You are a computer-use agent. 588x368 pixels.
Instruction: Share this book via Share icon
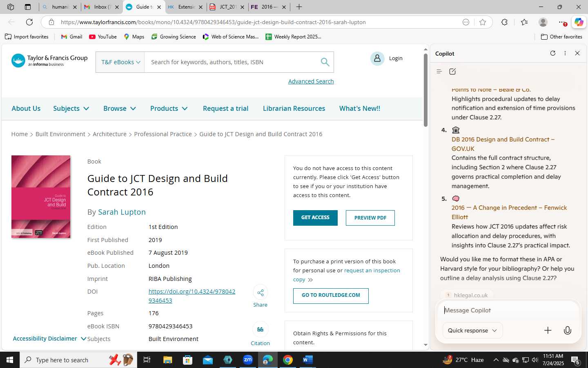[x=260, y=293]
